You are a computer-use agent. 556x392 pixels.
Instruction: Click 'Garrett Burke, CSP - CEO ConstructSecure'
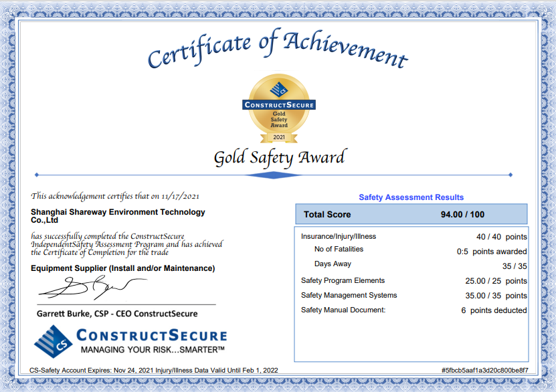[x=117, y=314]
